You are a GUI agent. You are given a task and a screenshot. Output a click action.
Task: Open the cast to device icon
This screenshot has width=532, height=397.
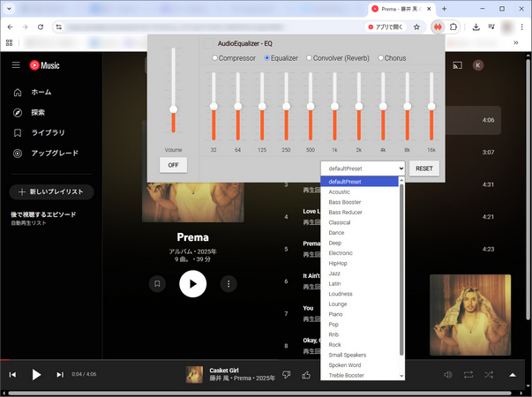[457, 65]
